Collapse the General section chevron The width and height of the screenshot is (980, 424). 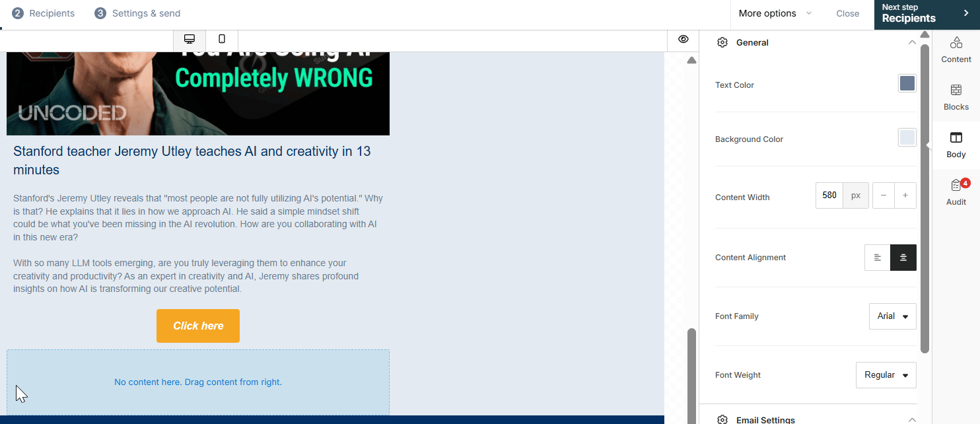(x=912, y=42)
